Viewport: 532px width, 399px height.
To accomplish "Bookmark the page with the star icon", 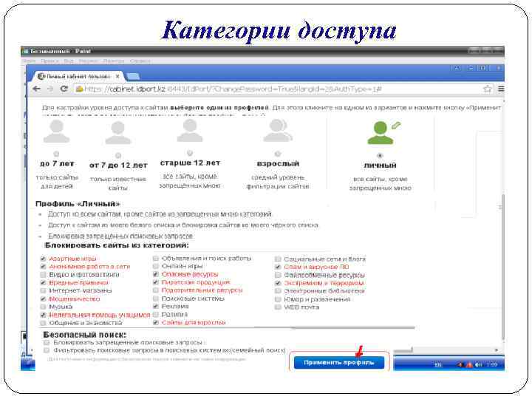I will click(x=487, y=89).
